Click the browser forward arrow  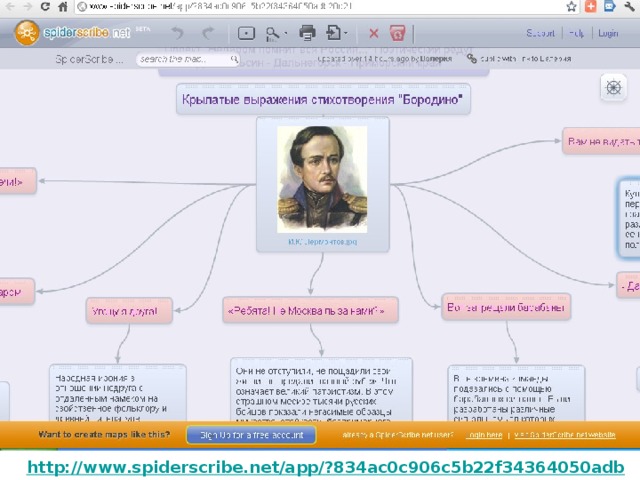click(28, 6)
